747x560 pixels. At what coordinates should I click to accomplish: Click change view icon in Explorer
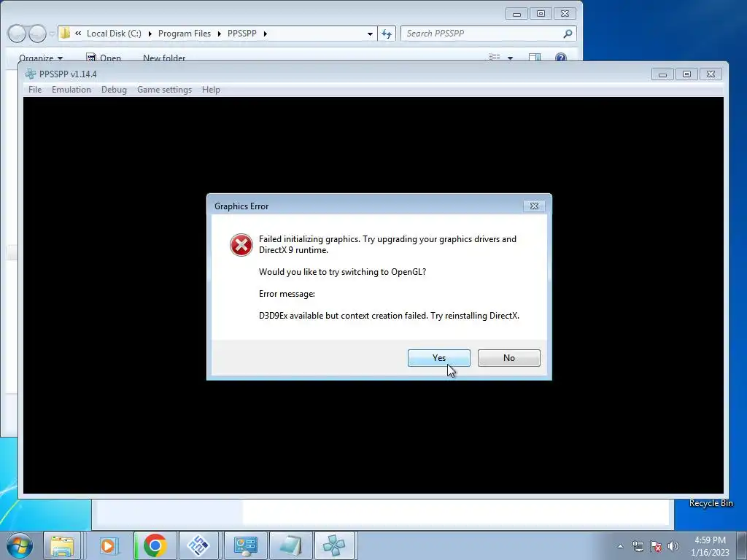coord(495,57)
